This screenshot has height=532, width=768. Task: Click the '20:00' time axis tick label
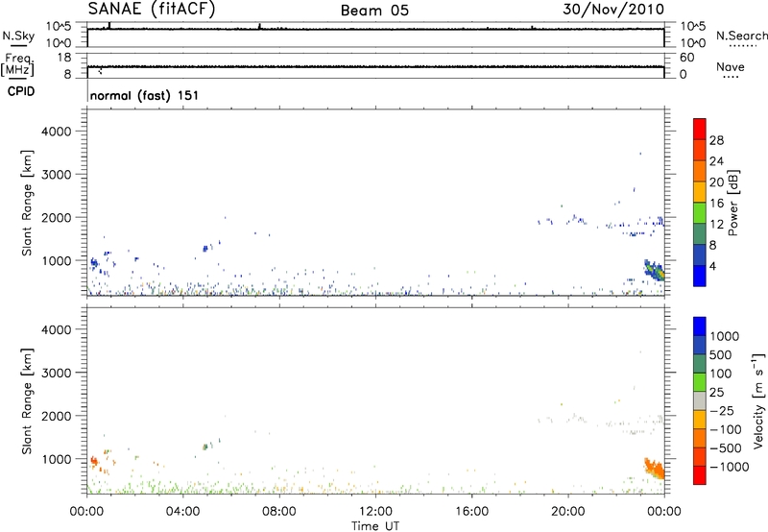tap(567, 512)
